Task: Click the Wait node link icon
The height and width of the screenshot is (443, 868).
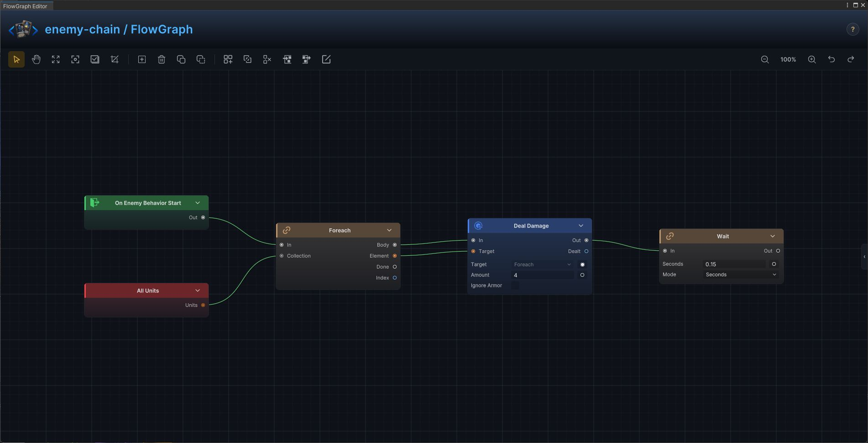Action: [x=670, y=236]
